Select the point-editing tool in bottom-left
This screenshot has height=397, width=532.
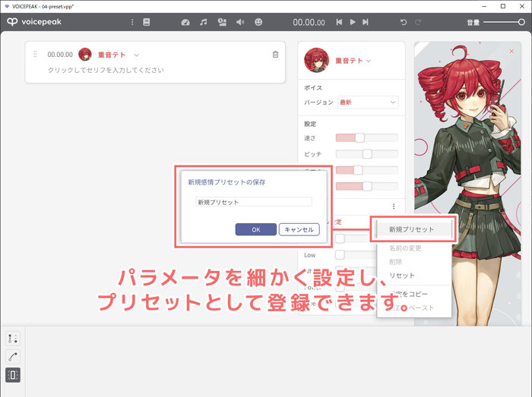[x=13, y=338]
